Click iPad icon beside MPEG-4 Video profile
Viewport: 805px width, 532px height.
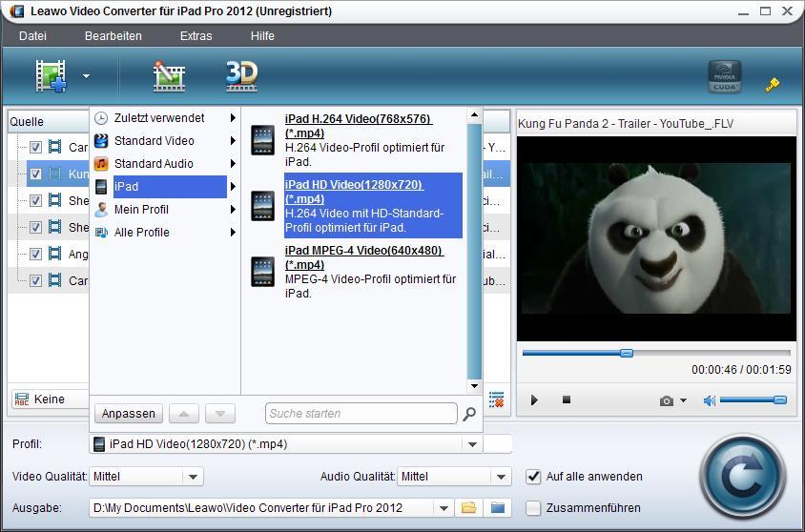coord(263,272)
